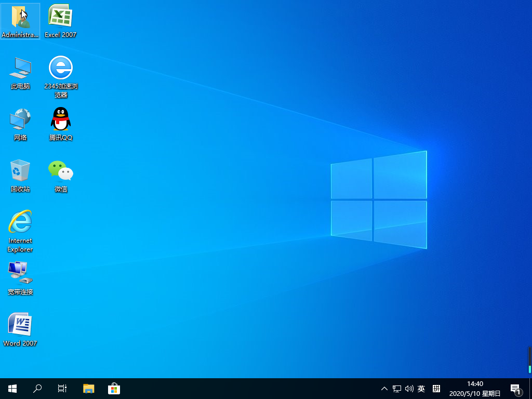
Task: Click the Show desktop strip at taskbar end
Action: (530, 389)
